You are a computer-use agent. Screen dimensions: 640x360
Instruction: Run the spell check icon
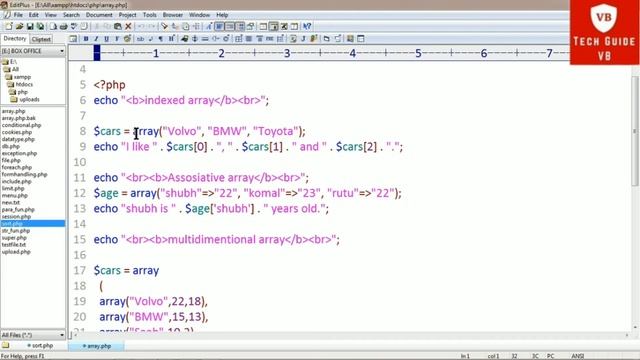pyautogui.click(x=74, y=27)
